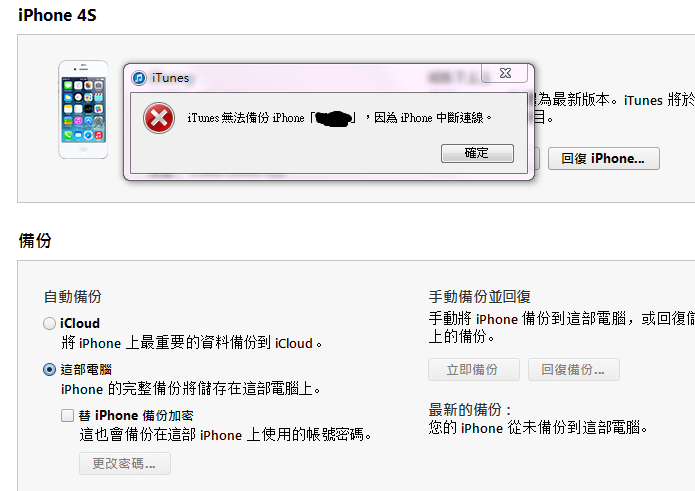Image resolution: width=695 pixels, height=491 pixels.
Task: Click the red error X icon in dialog
Action: tap(159, 118)
